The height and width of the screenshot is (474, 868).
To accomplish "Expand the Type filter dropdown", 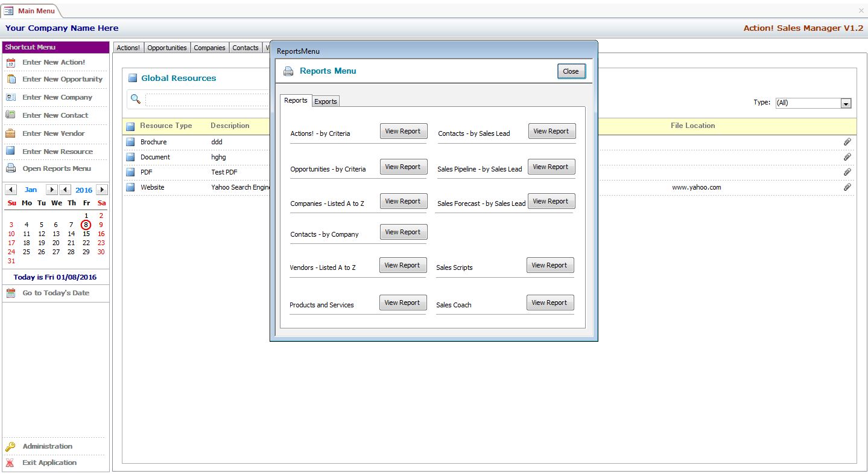I will (x=846, y=103).
